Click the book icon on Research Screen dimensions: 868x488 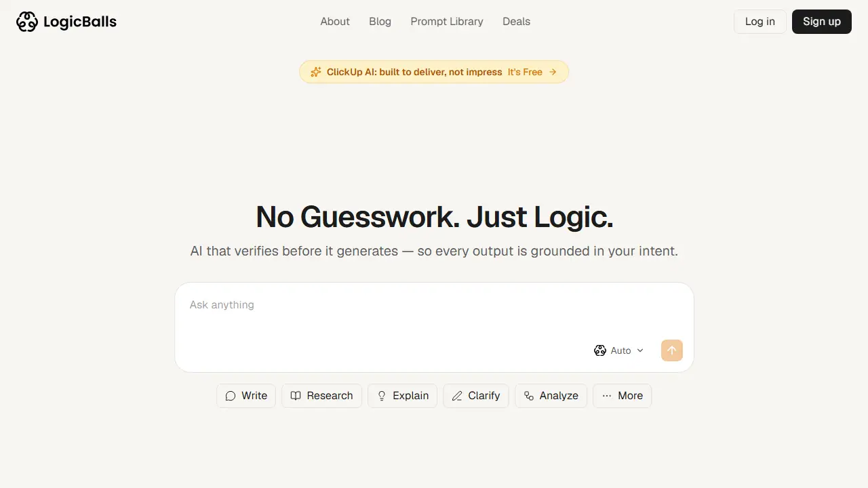296,396
